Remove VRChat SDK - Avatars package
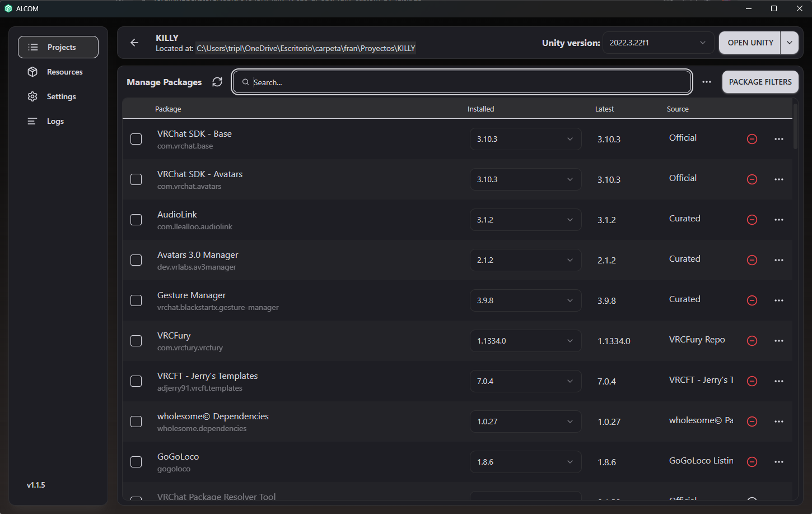Viewport: 812px width, 514px height. (752, 179)
